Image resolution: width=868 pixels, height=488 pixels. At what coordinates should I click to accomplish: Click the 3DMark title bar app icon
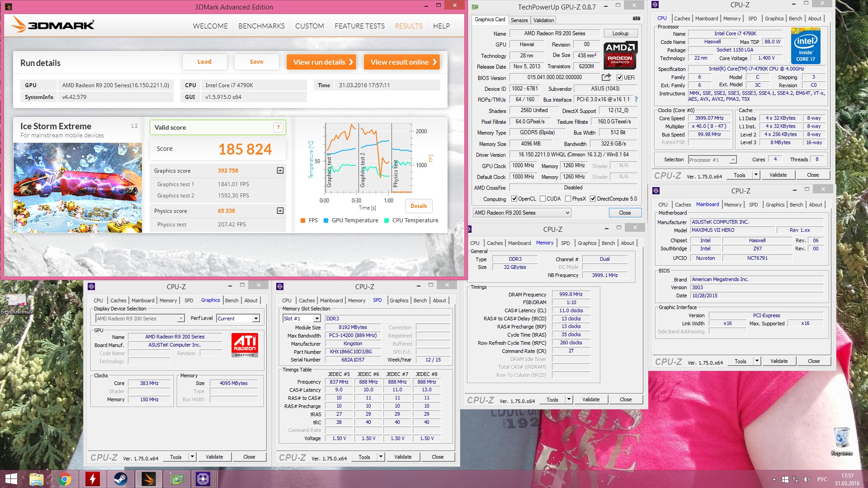pos(8,7)
